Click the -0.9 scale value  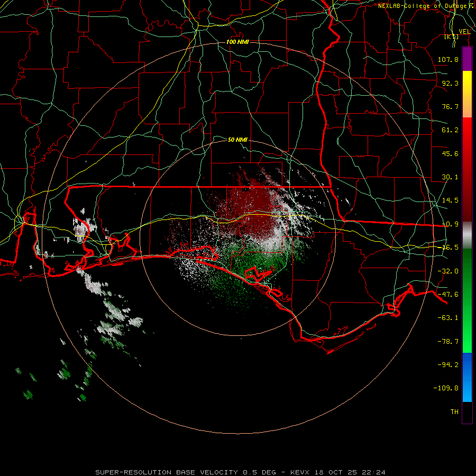[450, 224]
